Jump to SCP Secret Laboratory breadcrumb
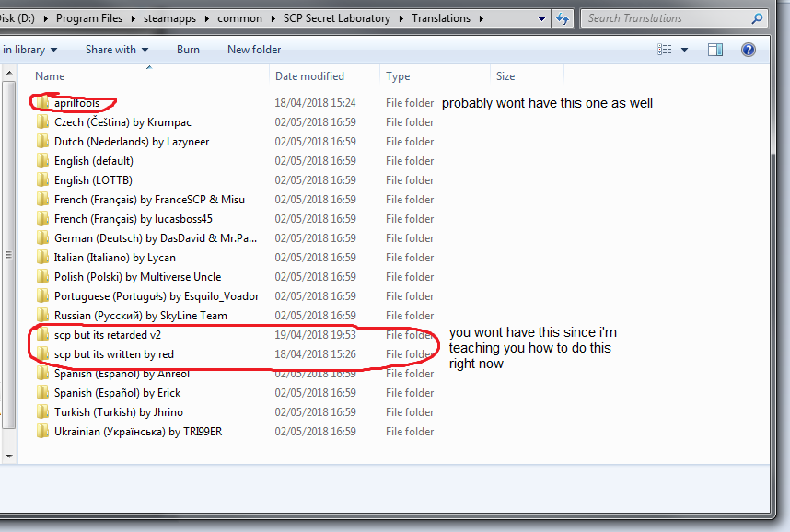 (337, 18)
